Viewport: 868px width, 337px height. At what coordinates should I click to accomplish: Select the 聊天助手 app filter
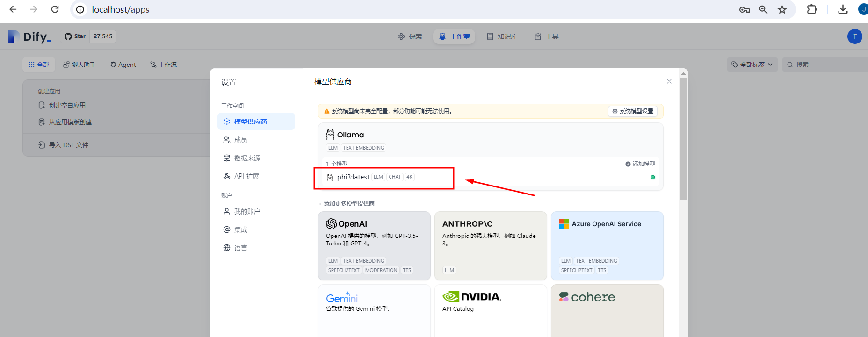pos(80,65)
